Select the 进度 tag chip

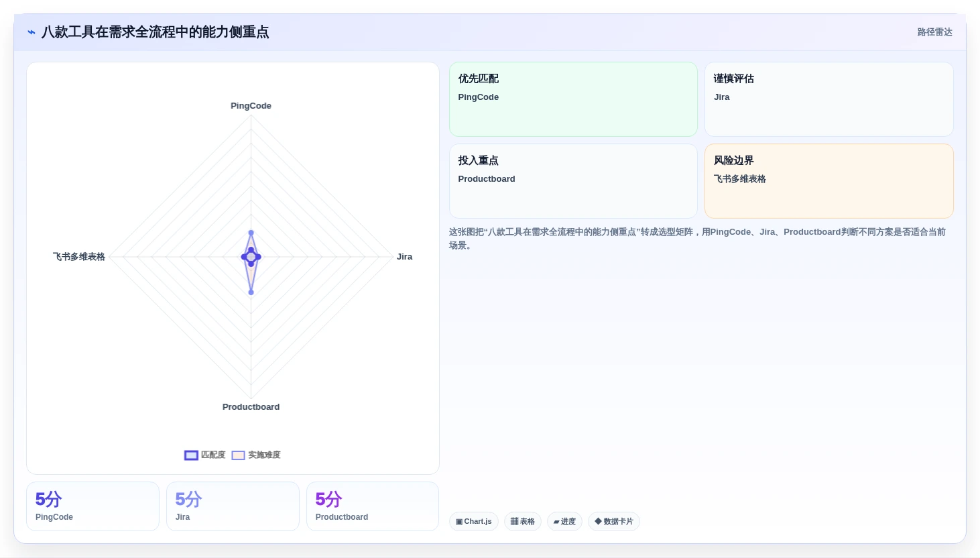pyautogui.click(x=564, y=521)
